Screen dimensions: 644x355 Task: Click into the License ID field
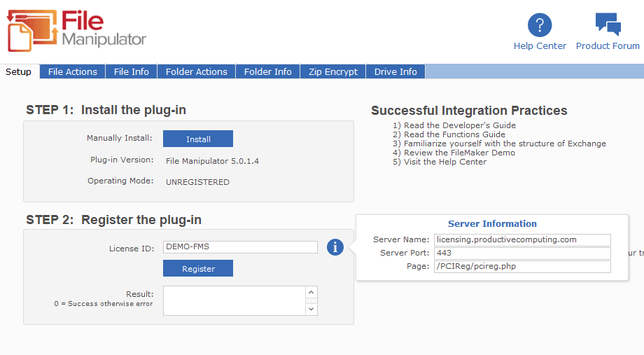[240, 247]
